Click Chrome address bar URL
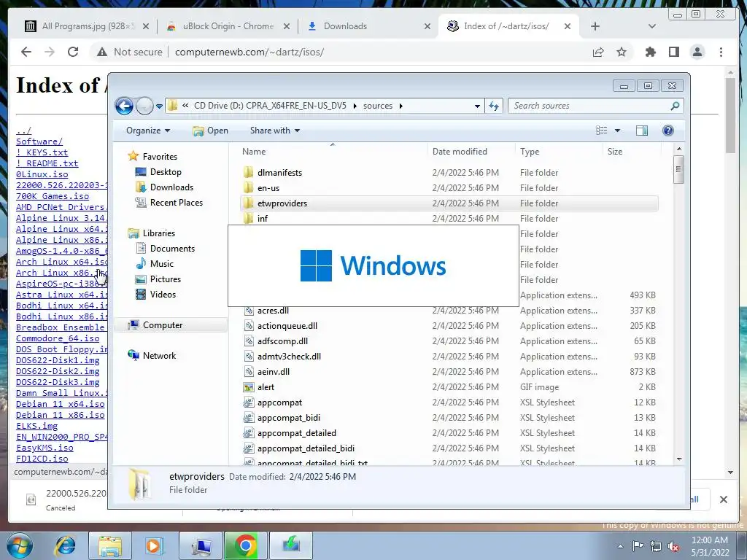 pyautogui.click(x=249, y=52)
